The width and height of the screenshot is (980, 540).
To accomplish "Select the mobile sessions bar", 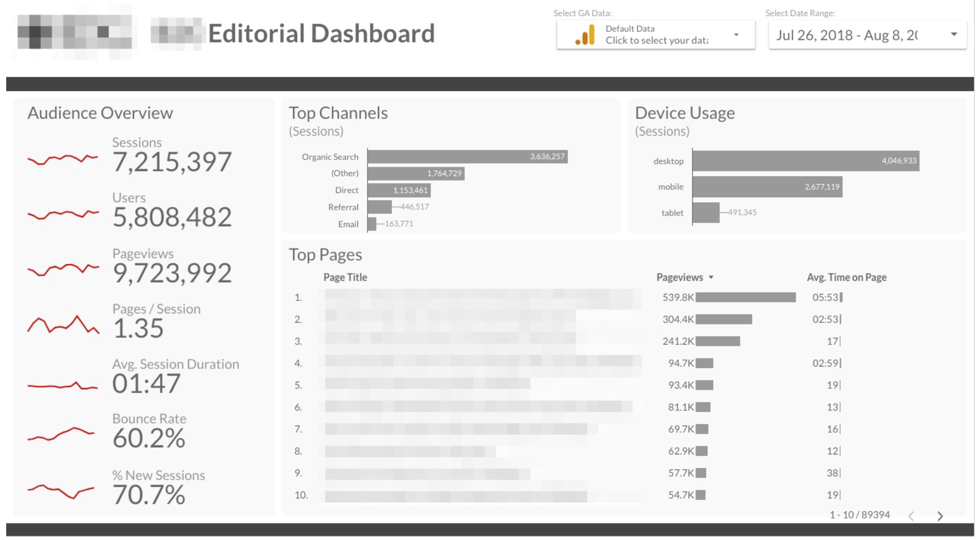I will 767,187.
